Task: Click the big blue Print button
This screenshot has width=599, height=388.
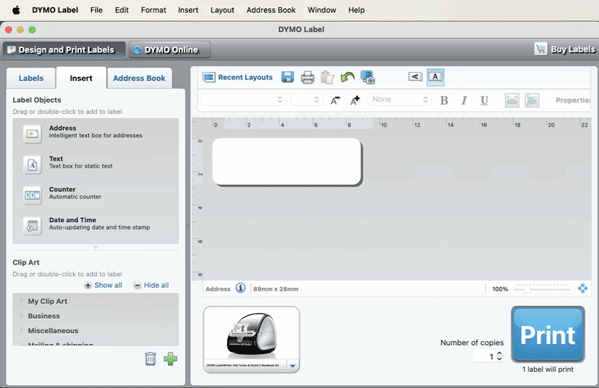Action: 548,334
